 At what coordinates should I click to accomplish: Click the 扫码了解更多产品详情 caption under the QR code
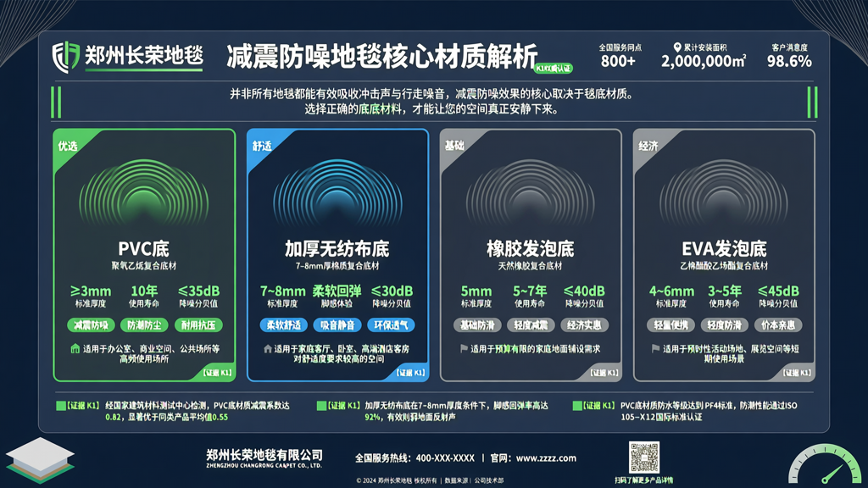[644, 480]
